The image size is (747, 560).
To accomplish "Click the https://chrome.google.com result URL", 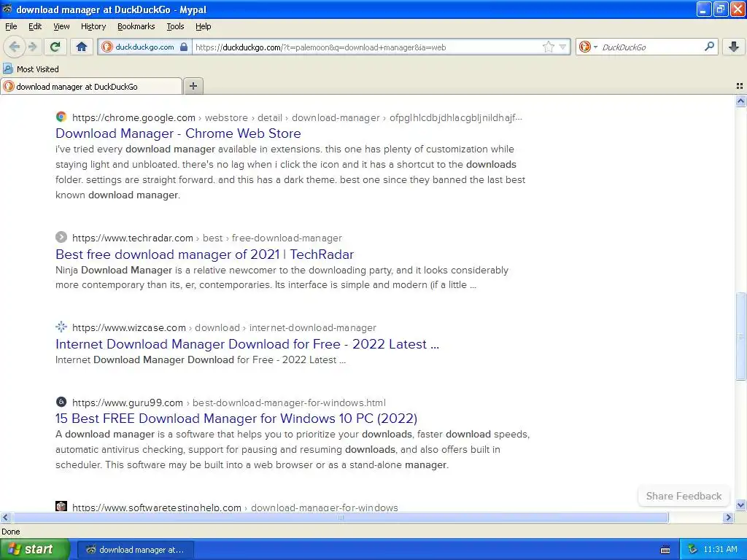I will click(x=134, y=117).
